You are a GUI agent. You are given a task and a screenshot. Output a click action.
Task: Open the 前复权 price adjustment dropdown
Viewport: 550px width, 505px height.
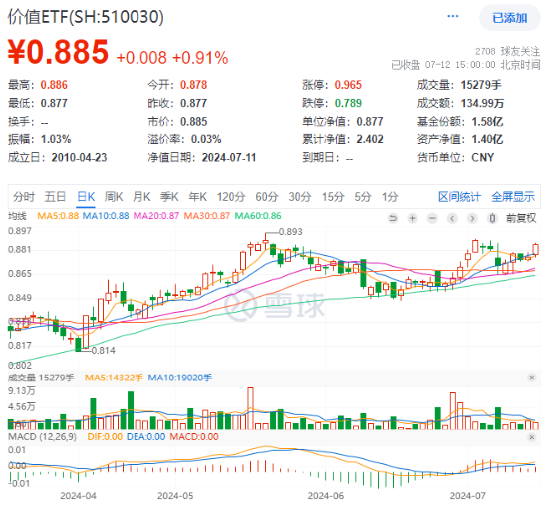(521, 218)
